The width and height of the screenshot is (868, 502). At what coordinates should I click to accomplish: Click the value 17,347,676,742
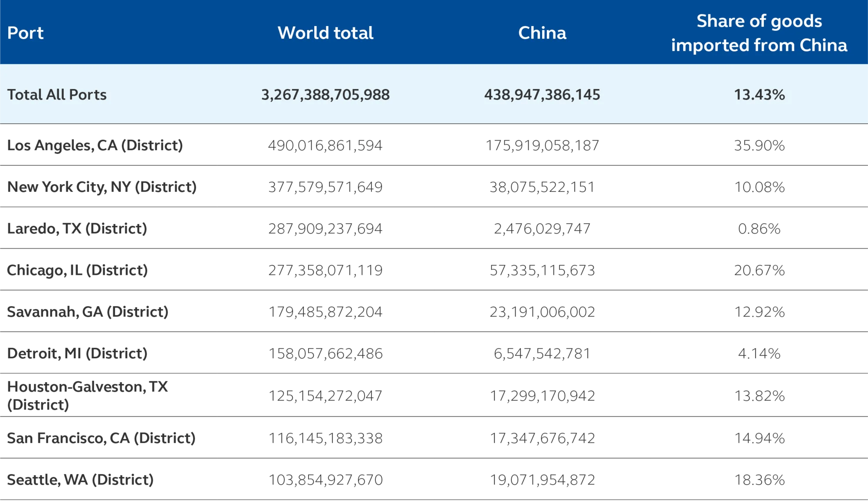click(x=542, y=439)
